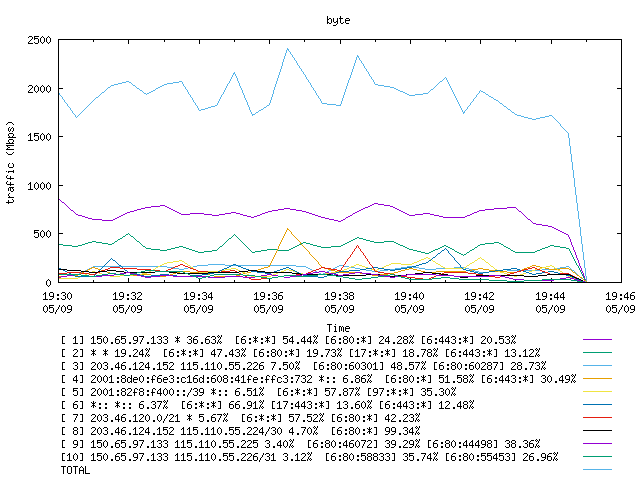640x480 pixels.
Task: Click the "[17:443:*] 13.60%" value in row 6
Action: pos(322,405)
